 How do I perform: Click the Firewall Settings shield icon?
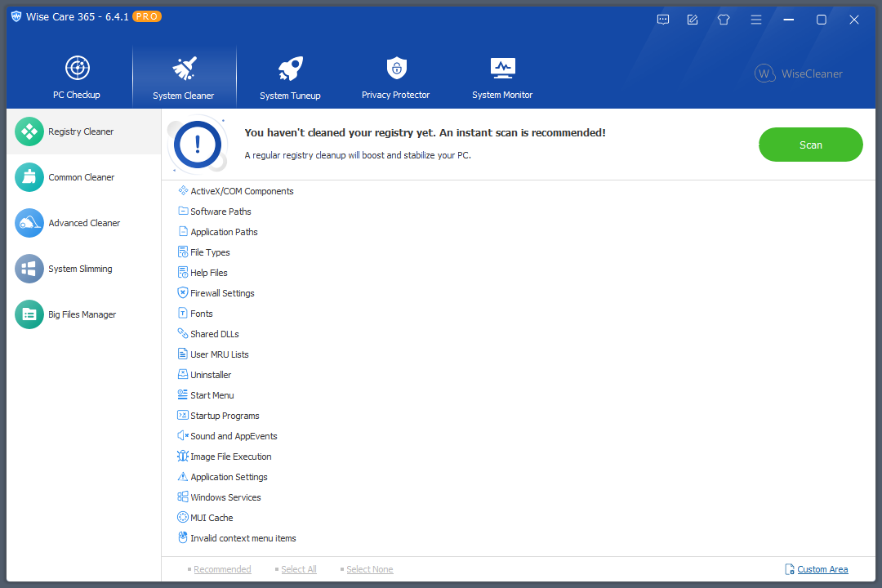(x=183, y=292)
